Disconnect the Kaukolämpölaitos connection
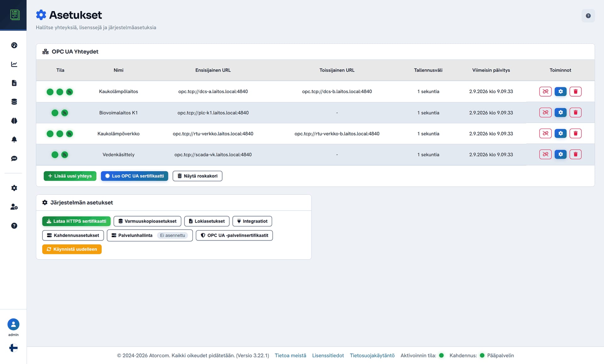This screenshot has width=604, height=364. coord(545,92)
